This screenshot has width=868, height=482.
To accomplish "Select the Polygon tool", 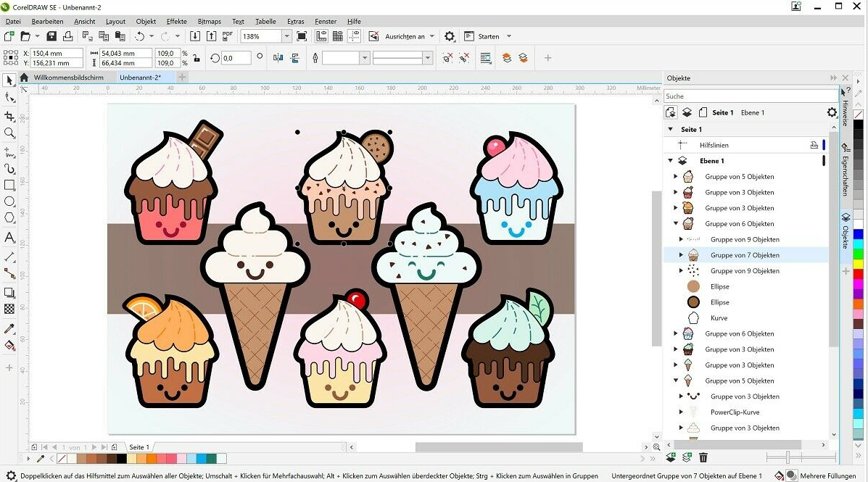I will click(9, 218).
